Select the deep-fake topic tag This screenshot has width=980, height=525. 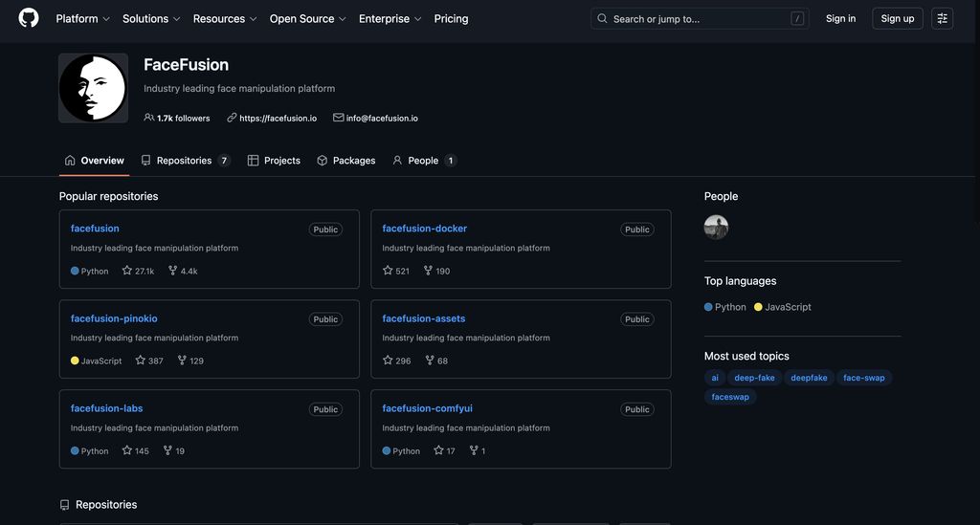(754, 378)
